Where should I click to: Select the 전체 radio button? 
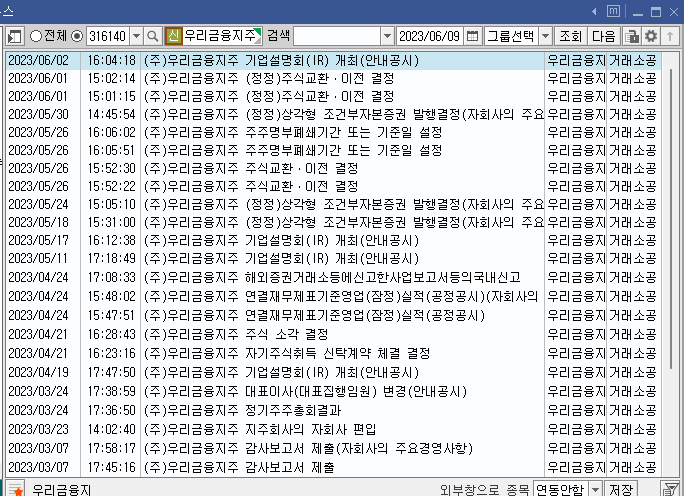pos(35,36)
